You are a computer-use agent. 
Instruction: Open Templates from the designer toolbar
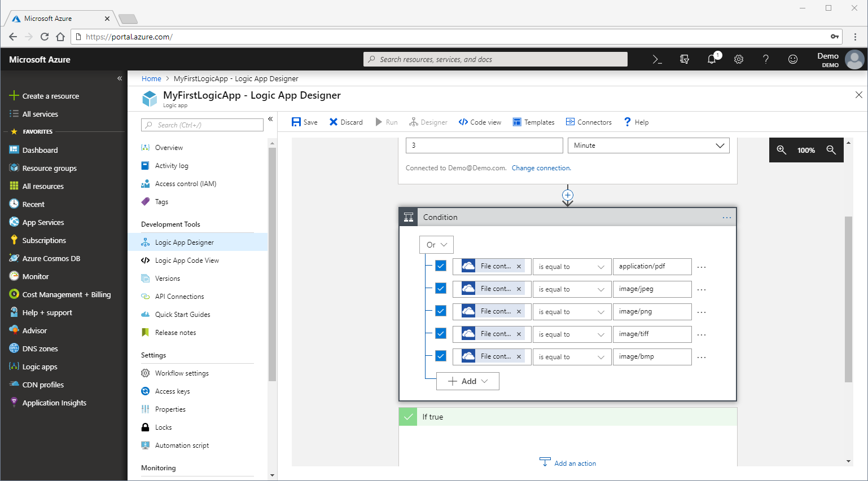click(533, 122)
